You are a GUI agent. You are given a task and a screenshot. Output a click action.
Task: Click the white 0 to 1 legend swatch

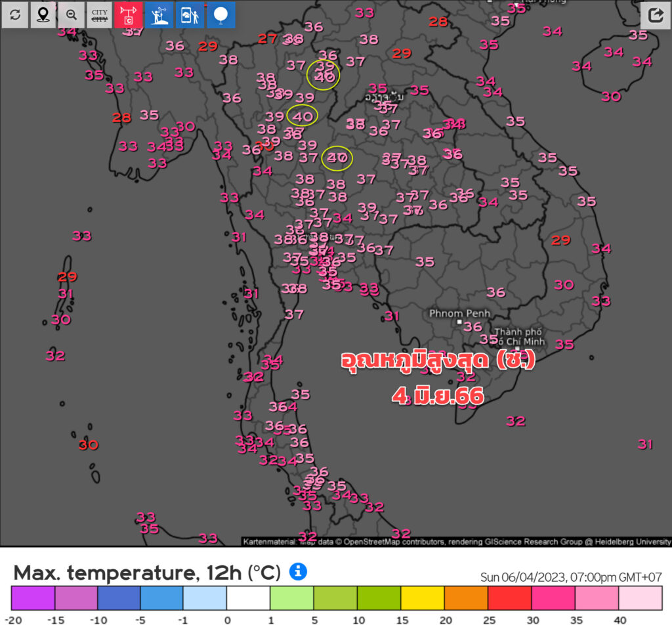click(x=248, y=598)
